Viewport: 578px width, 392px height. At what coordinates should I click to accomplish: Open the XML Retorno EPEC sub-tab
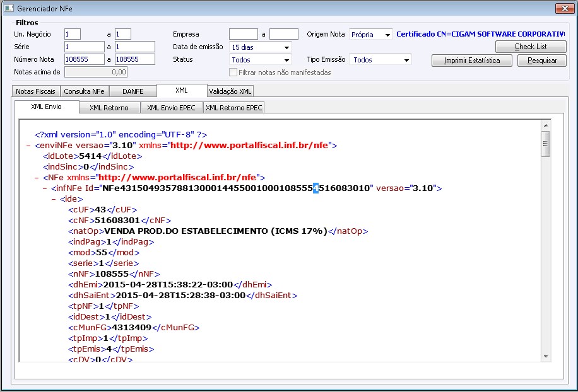click(233, 108)
